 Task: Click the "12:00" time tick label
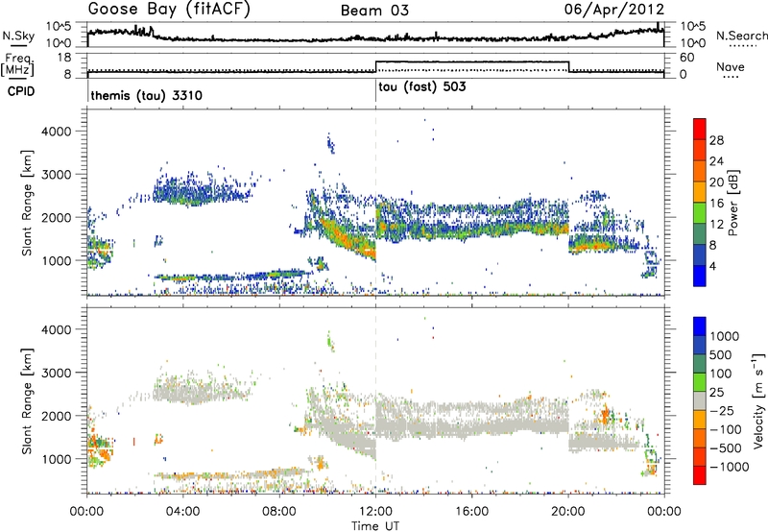pyautogui.click(x=375, y=512)
